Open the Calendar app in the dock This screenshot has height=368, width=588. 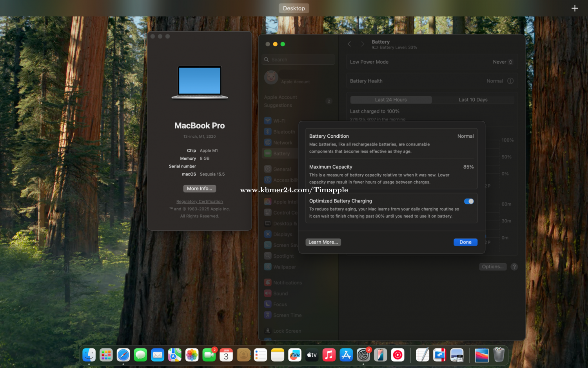(226, 355)
